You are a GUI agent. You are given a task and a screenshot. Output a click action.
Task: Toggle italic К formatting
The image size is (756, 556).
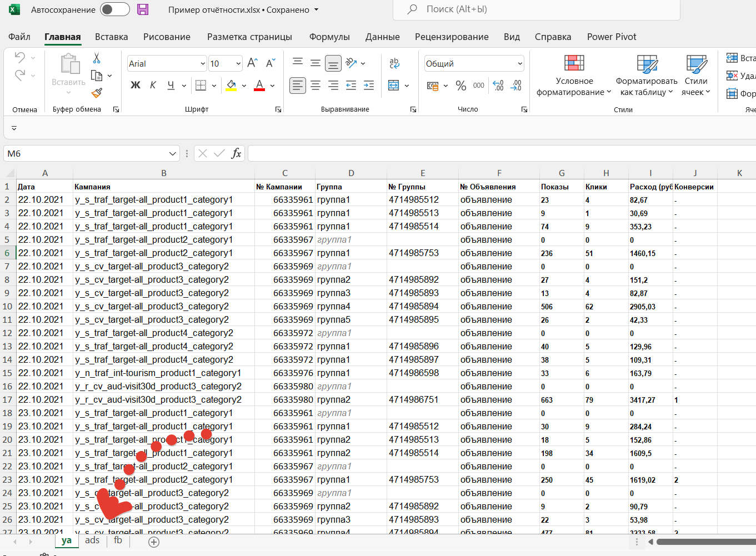[x=153, y=86]
